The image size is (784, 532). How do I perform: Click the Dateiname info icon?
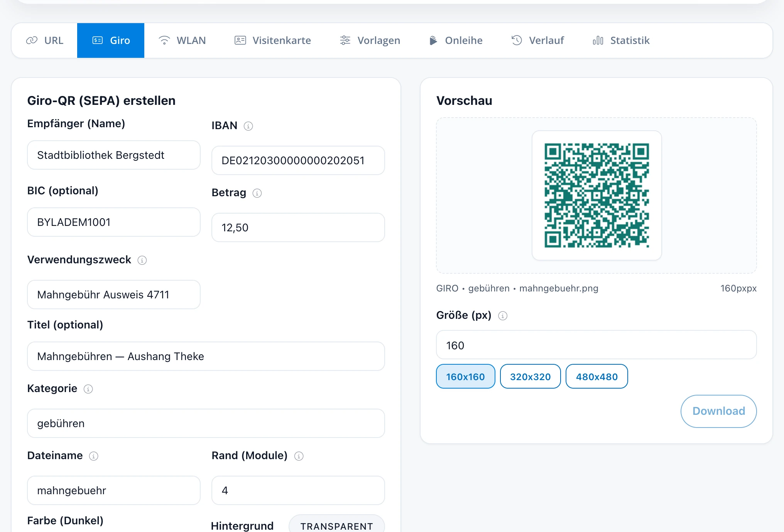pos(94,456)
